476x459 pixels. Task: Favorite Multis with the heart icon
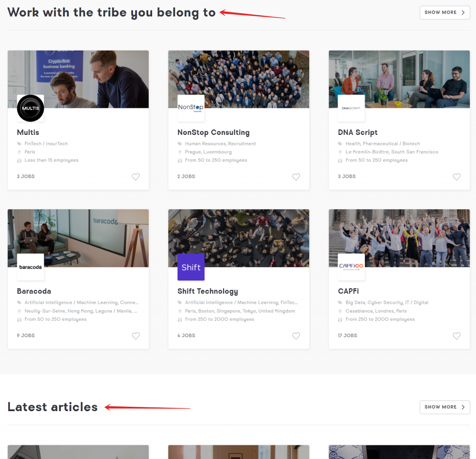(136, 177)
